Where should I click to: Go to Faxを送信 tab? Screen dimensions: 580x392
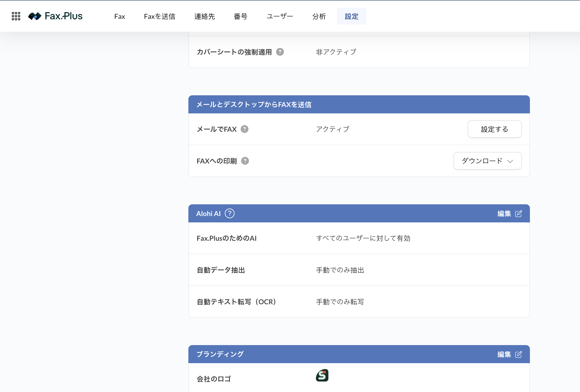[160, 16]
